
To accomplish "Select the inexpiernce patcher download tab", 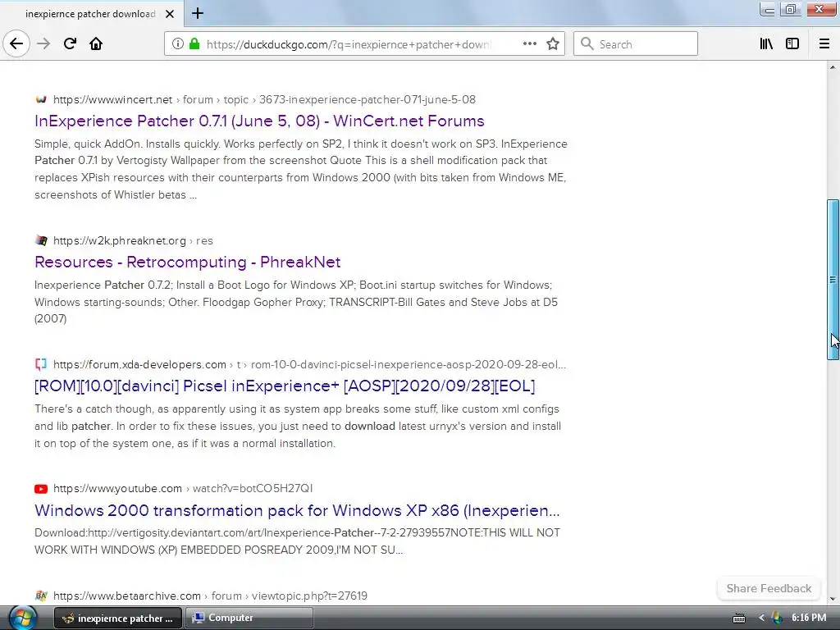I will [x=91, y=14].
